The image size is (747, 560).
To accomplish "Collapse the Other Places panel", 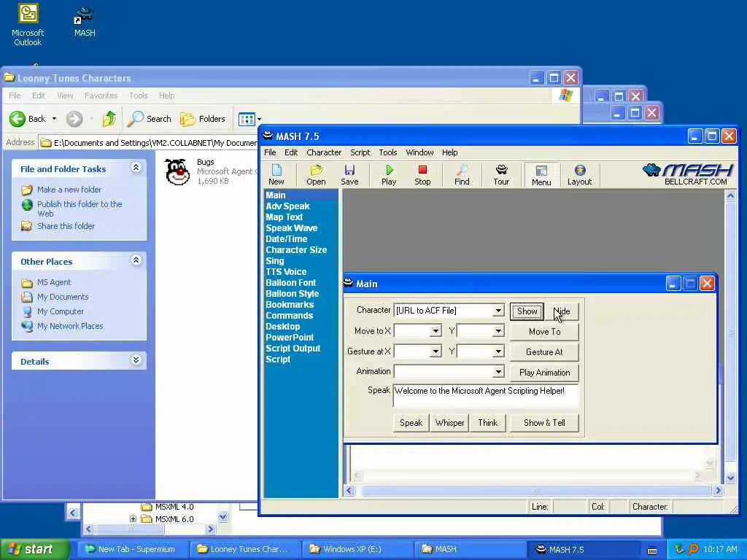I will 136,260.
